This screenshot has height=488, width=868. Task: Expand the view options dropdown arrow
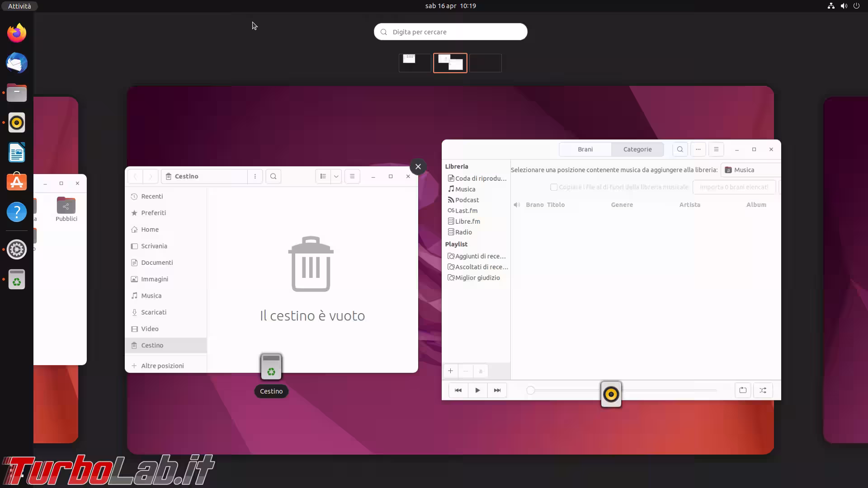(336, 176)
